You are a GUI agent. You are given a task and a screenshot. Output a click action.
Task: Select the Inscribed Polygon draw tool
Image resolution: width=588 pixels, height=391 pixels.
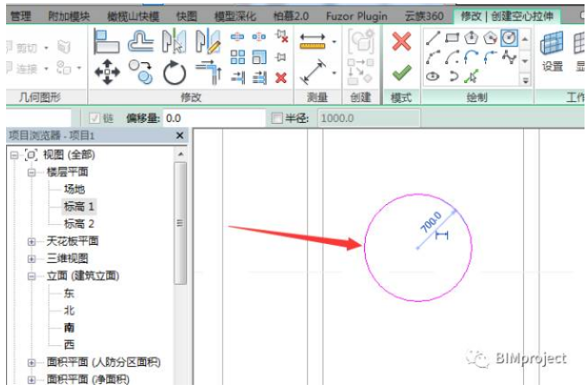(x=471, y=38)
